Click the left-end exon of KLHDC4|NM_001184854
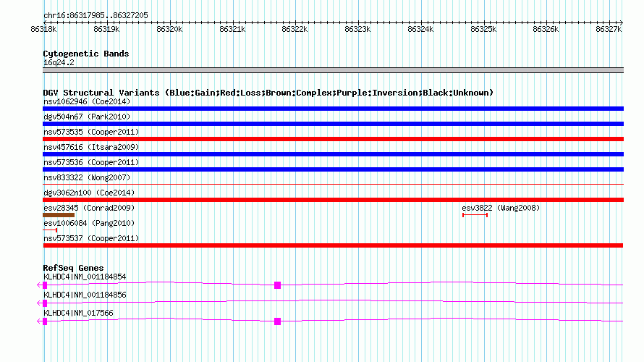Screen dimensions: 644x362 click(45, 285)
